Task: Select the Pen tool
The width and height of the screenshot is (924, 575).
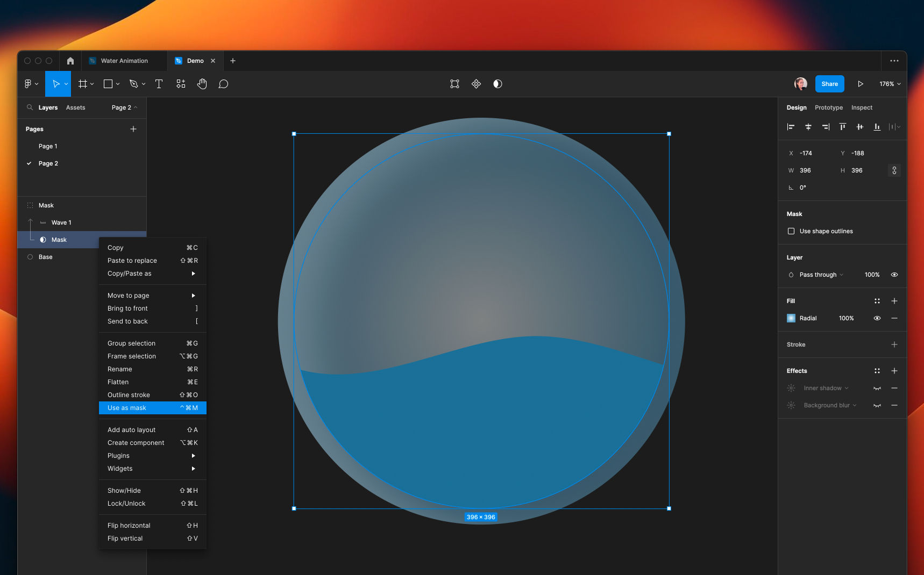Action: click(134, 84)
